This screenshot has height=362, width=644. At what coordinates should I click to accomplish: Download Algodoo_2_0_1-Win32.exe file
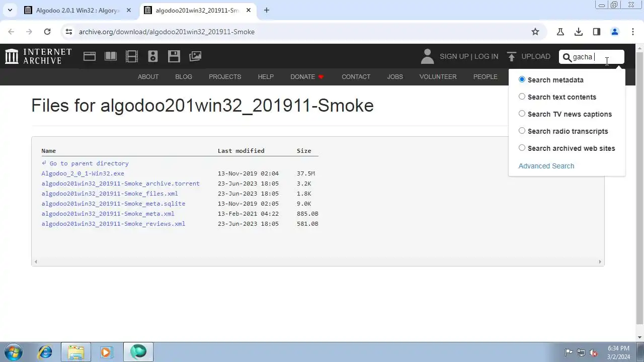(x=83, y=173)
